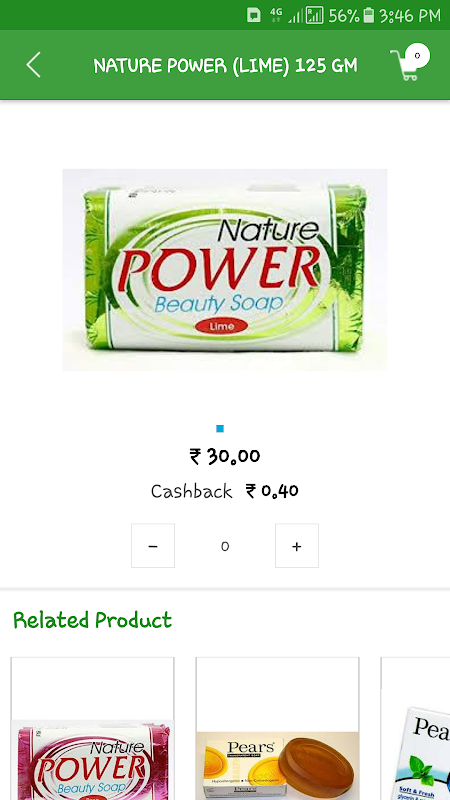The image size is (450, 800).
Task: Increase quantity with the plus button
Action: click(x=297, y=545)
